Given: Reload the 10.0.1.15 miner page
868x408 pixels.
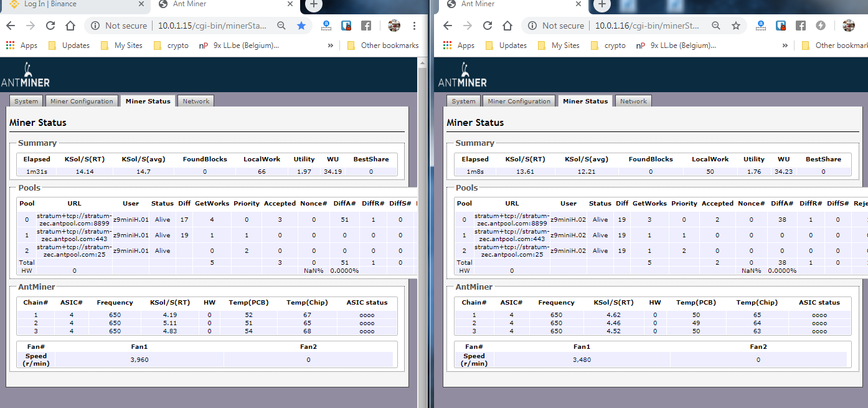Looking at the screenshot, I should coord(50,26).
